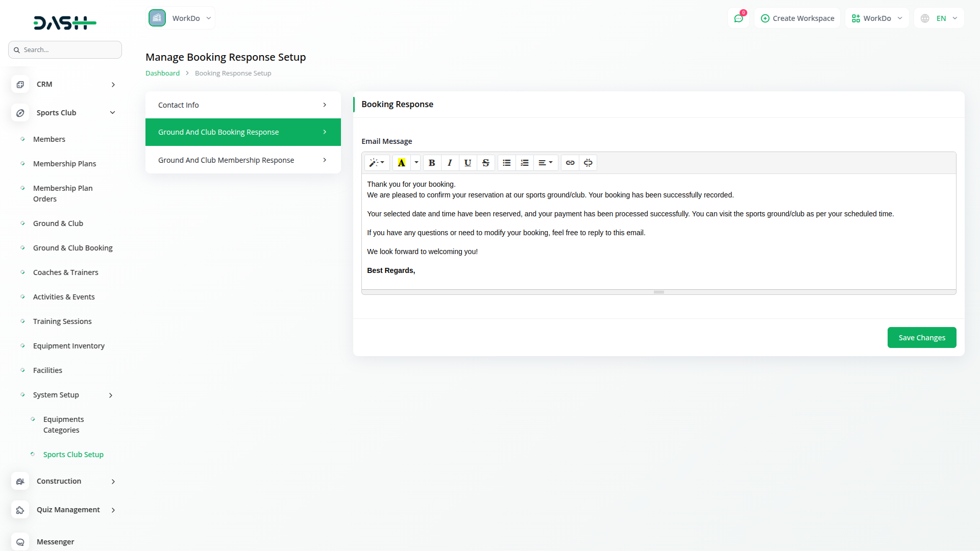Click 'Thank you for your booking.' line
This screenshot has width=980, height=551.
pos(411,184)
